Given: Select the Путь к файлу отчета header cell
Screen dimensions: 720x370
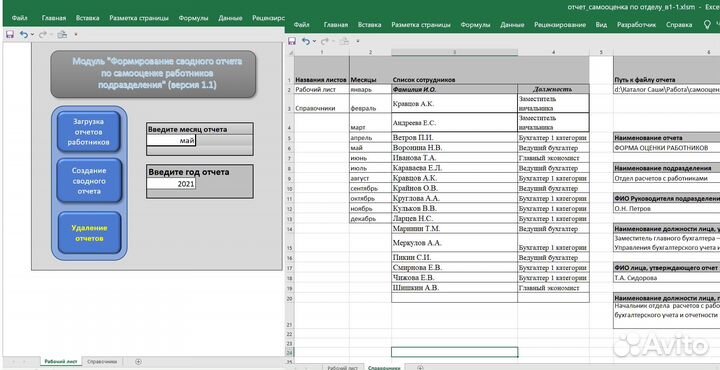Looking at the screenshot, I should click(667, 70).
